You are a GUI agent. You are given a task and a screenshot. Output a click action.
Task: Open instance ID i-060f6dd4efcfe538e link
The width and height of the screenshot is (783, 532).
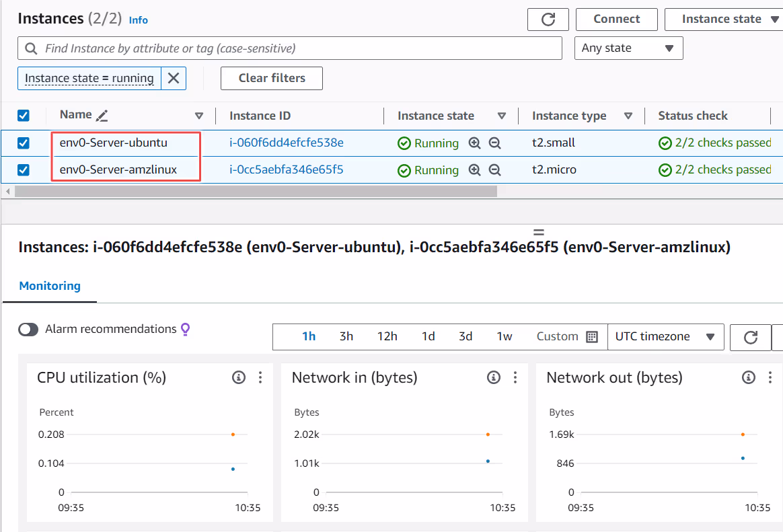(x=286, y=143)
